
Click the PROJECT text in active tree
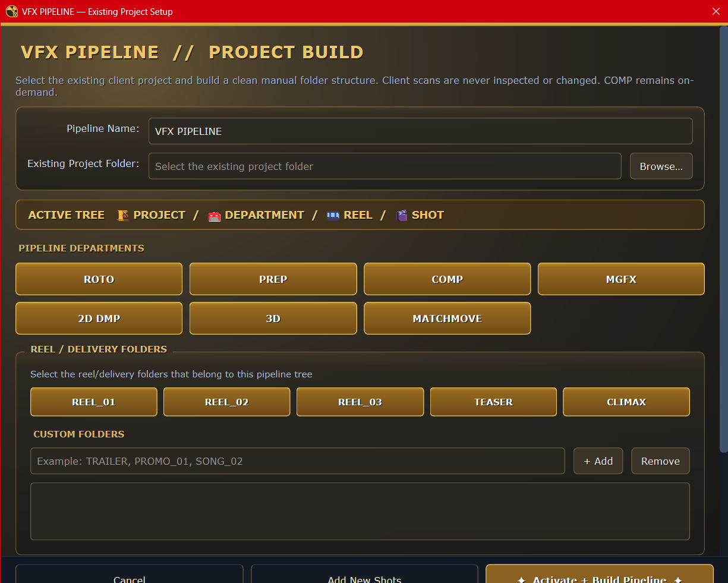coord(159,215)
